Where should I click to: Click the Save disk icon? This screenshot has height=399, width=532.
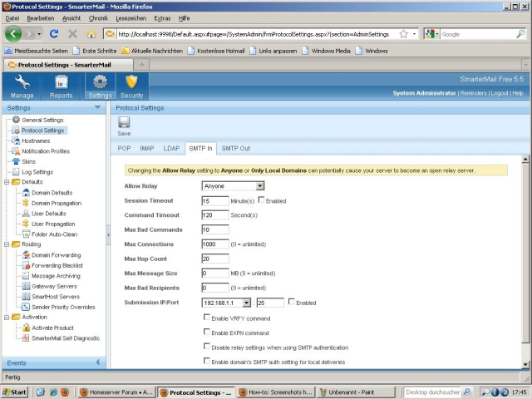click(x=124, y=122)
